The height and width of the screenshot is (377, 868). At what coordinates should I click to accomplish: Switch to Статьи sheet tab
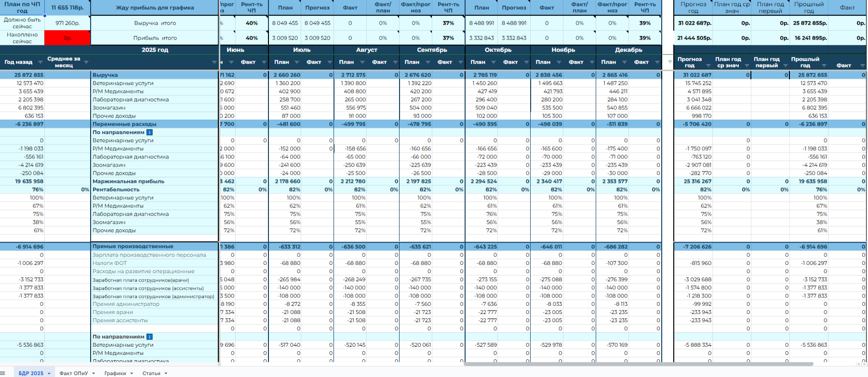[151, 374]
